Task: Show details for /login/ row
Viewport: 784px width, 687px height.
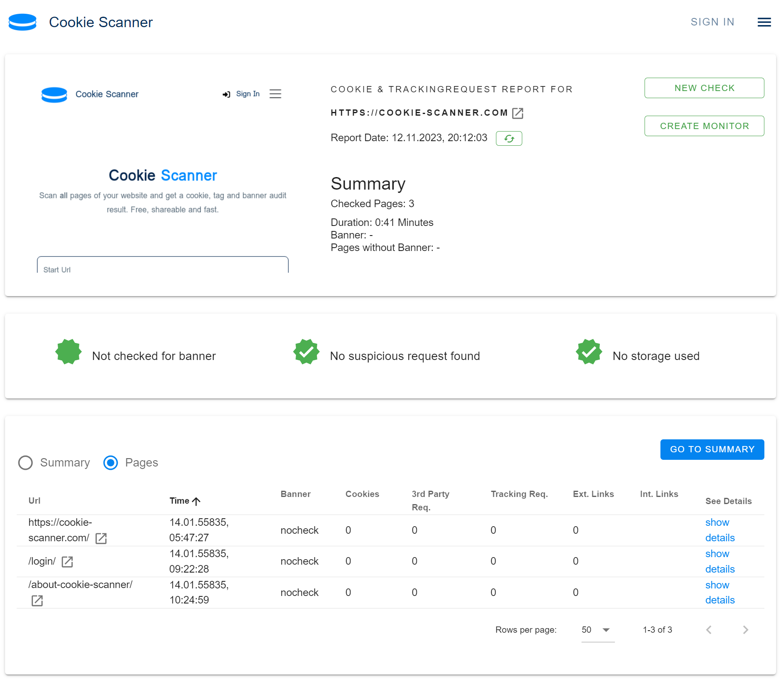Action: tap(720, 561)
